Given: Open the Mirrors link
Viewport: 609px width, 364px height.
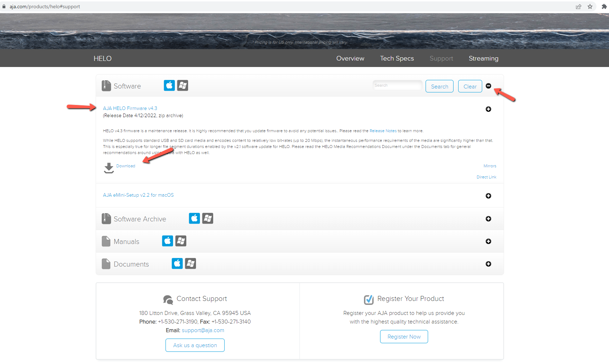Looking at the screenshot, I should tap(490, 166).
